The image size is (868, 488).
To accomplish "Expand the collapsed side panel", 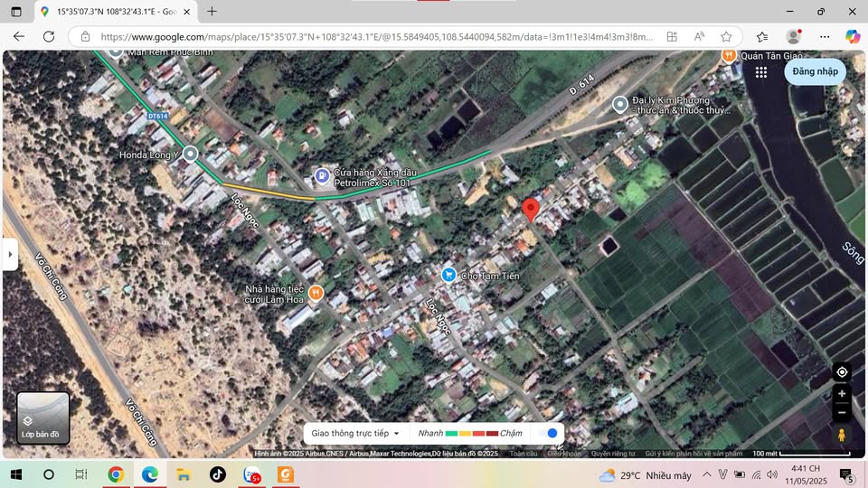I will 11,255.
